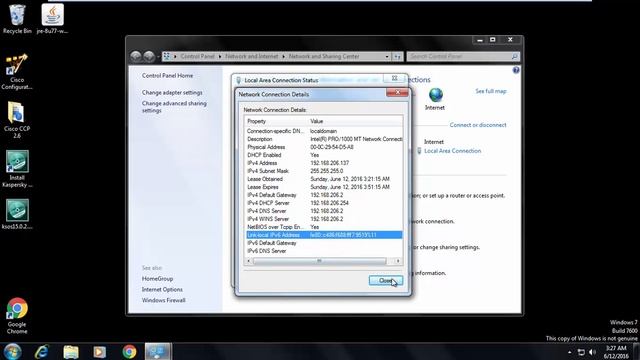Select the IPv4 DNS Server row

[x=324, y=211]
